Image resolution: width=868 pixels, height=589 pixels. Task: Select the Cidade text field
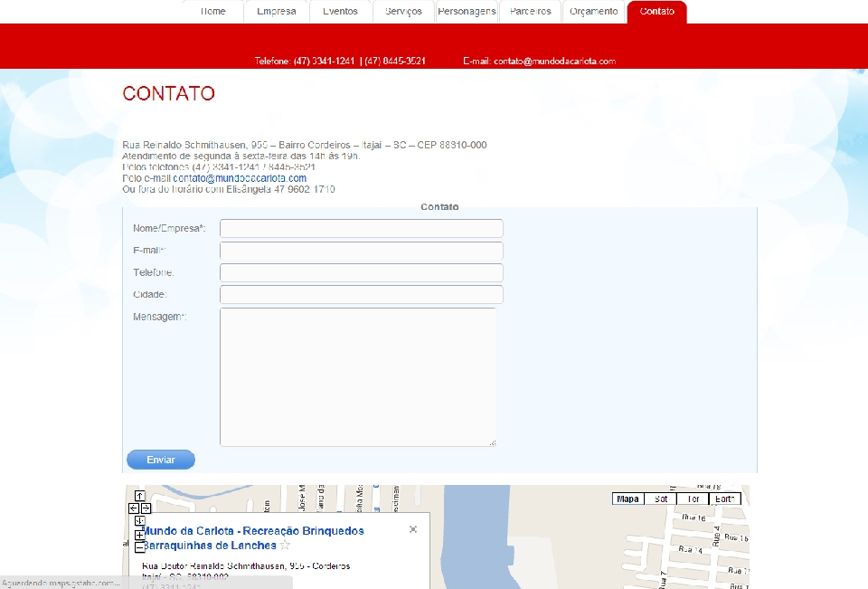pyautogui.click(x=361, y=295)
